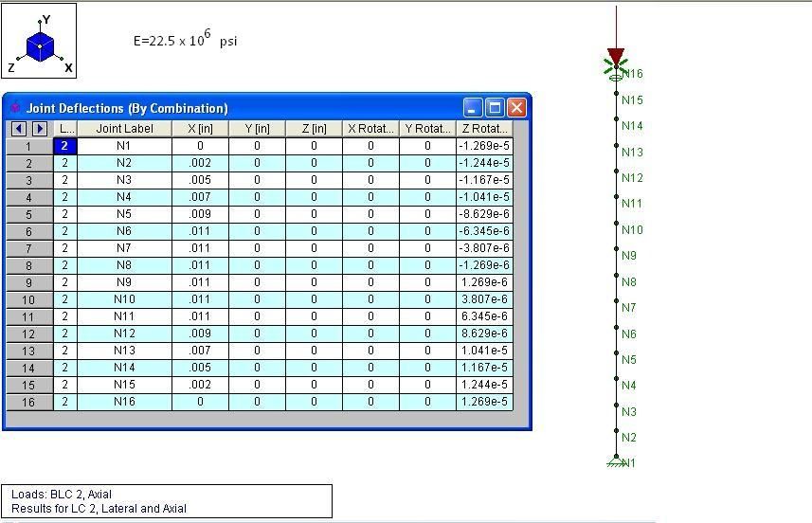Click the Joint Deflections window title icon
The height and width of the screenshot is (523, 812).
click(15, 108)
